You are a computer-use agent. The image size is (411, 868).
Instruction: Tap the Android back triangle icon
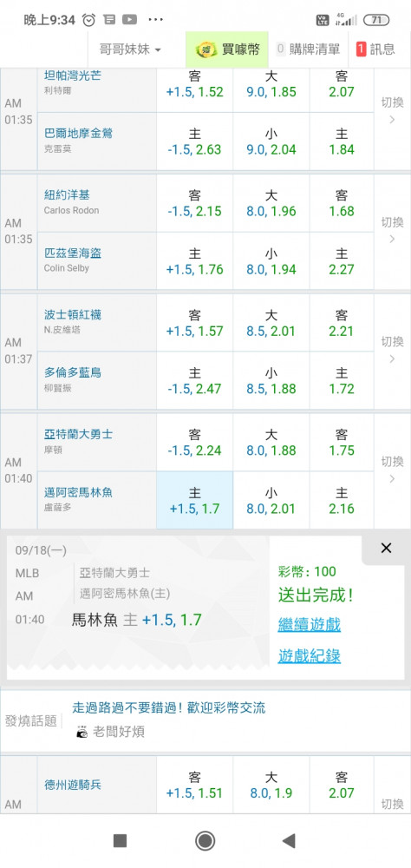(x=289, y=841)
